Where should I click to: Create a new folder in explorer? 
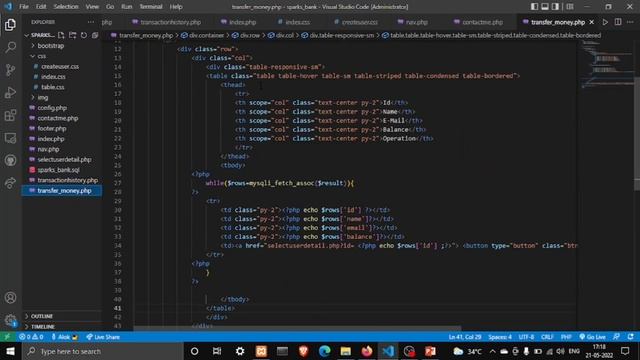click(73, 35)
